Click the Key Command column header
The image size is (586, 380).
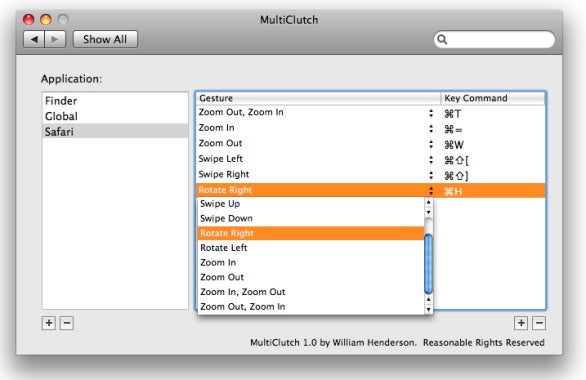[493, 98]
